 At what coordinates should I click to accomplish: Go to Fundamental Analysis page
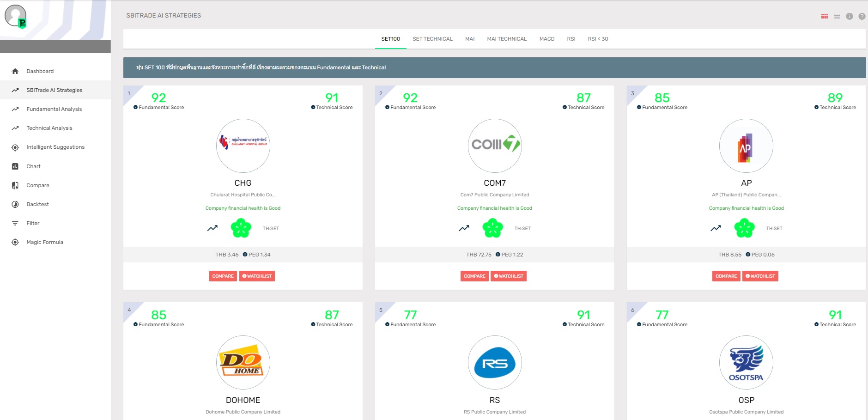(x=55, y=109)
